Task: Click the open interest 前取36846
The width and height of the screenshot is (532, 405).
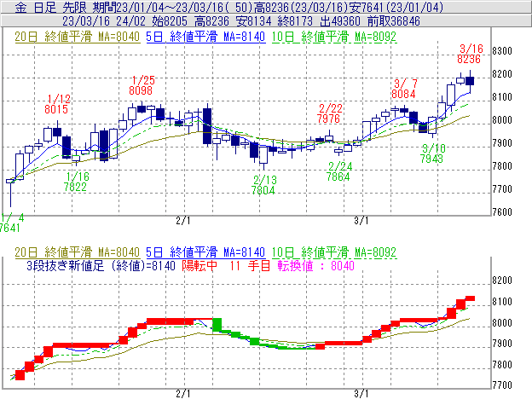Action: [394, 21]
